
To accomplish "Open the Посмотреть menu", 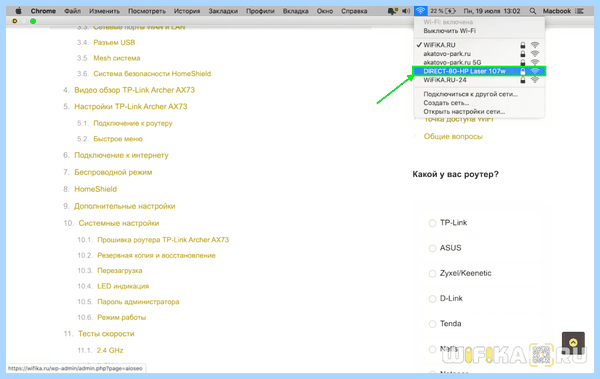I will click(x=147, y=11).
